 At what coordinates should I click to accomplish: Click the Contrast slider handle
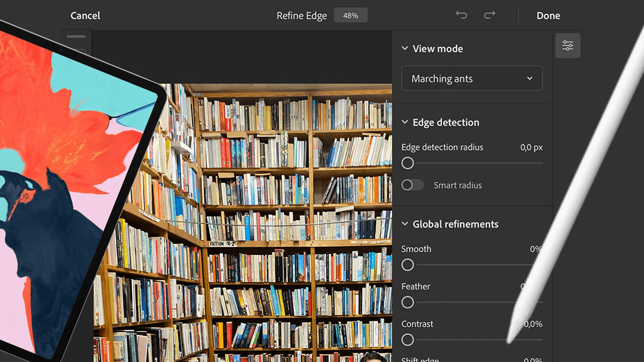point(408,340)
